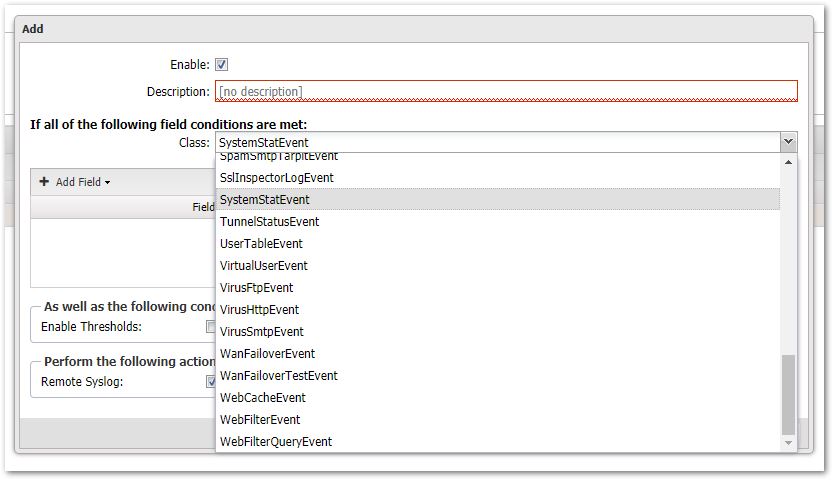Select SslInspectorLogEvent from the list
Screen dimensions: 833x480
pos(277,178)
